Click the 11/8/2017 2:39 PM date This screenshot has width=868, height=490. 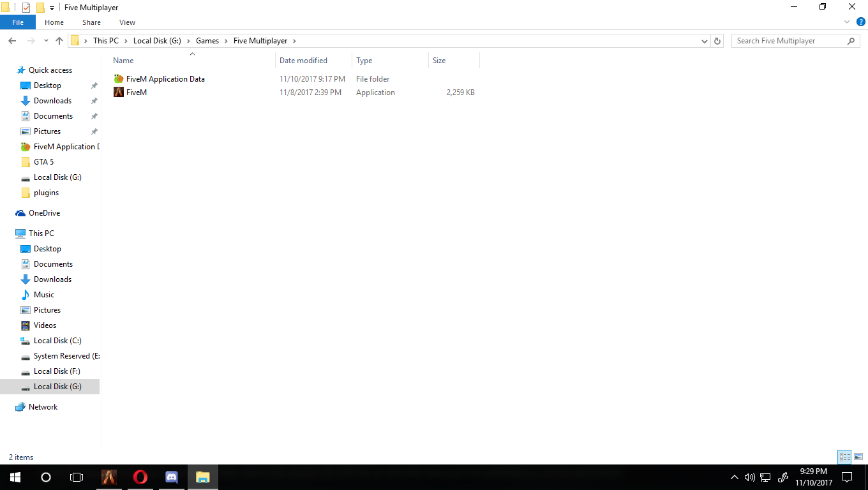pos(310,93)
